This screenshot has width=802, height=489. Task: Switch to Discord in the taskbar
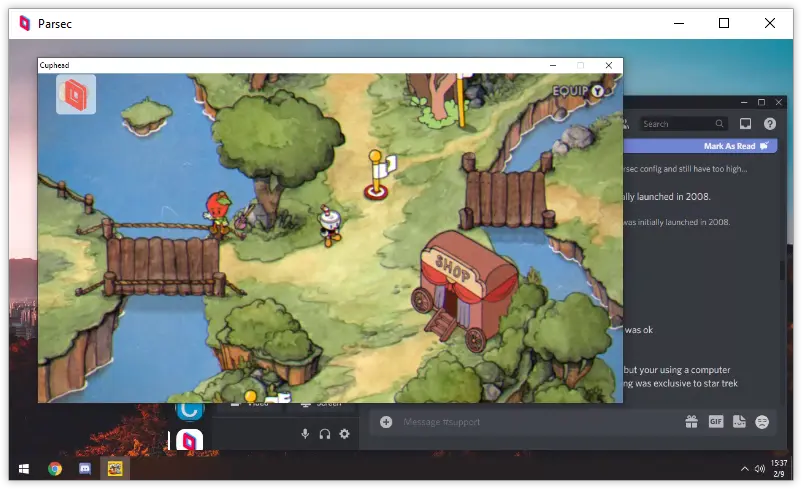pyautogui.click(x=85, y=468)
